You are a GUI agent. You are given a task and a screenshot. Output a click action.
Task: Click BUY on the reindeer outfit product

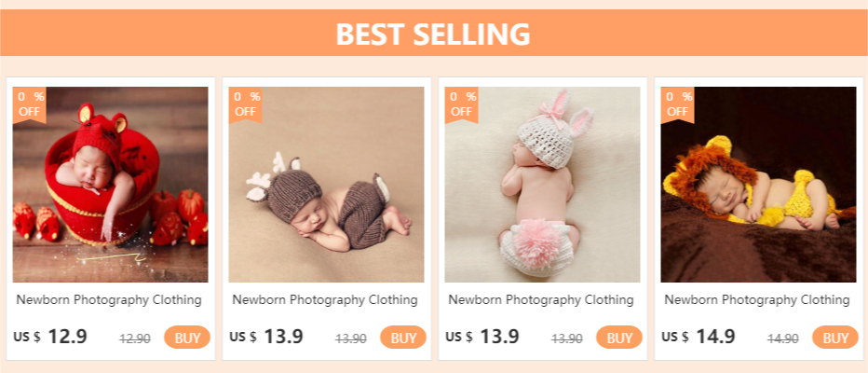click(403, 338)
